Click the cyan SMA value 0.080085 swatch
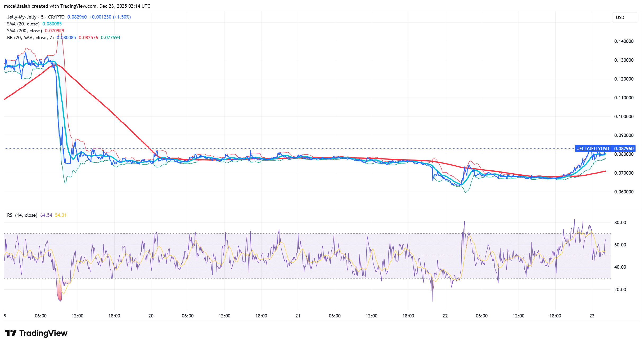Viewport: 644px width, 345px height. point(52,24)
